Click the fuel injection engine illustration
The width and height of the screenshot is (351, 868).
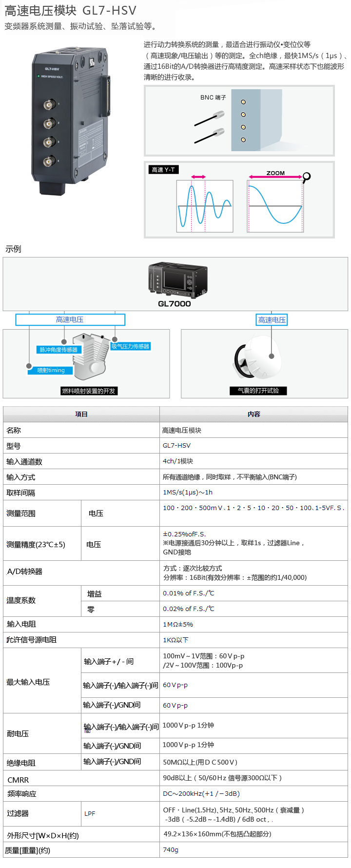coord(91,356)
